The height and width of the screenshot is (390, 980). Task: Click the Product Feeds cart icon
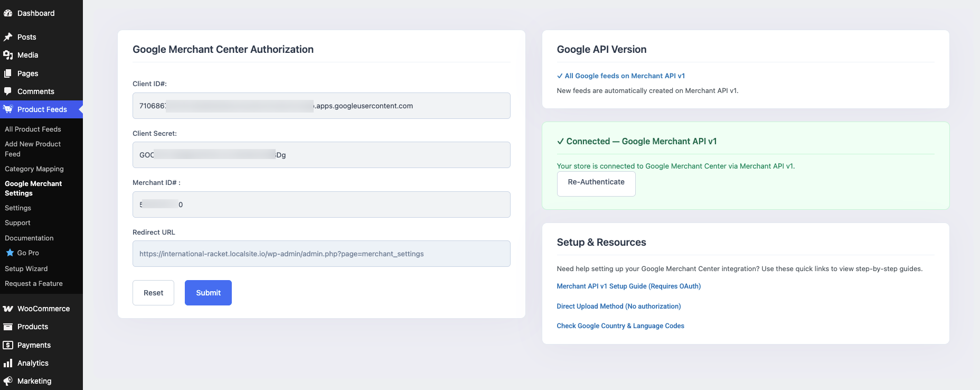pos(8,109)
